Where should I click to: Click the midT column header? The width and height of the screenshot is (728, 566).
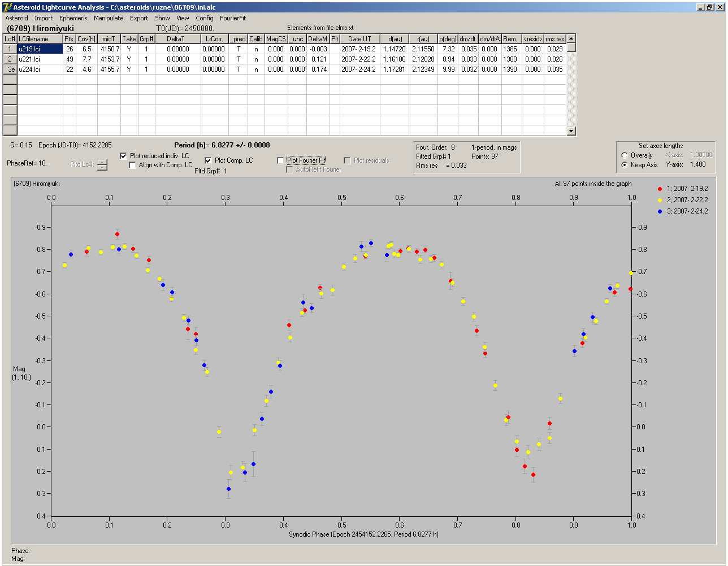click(109, 39)
